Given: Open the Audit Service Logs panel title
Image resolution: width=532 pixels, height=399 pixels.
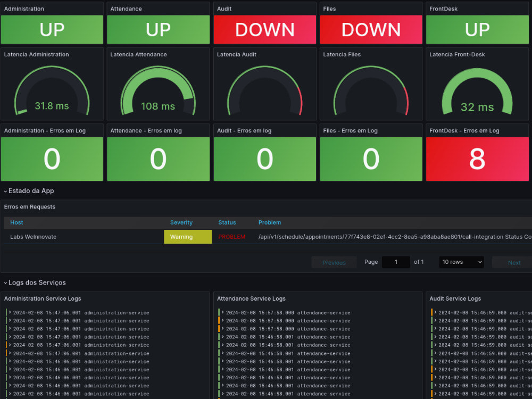Looking at the screenshot, I should 455,298.
